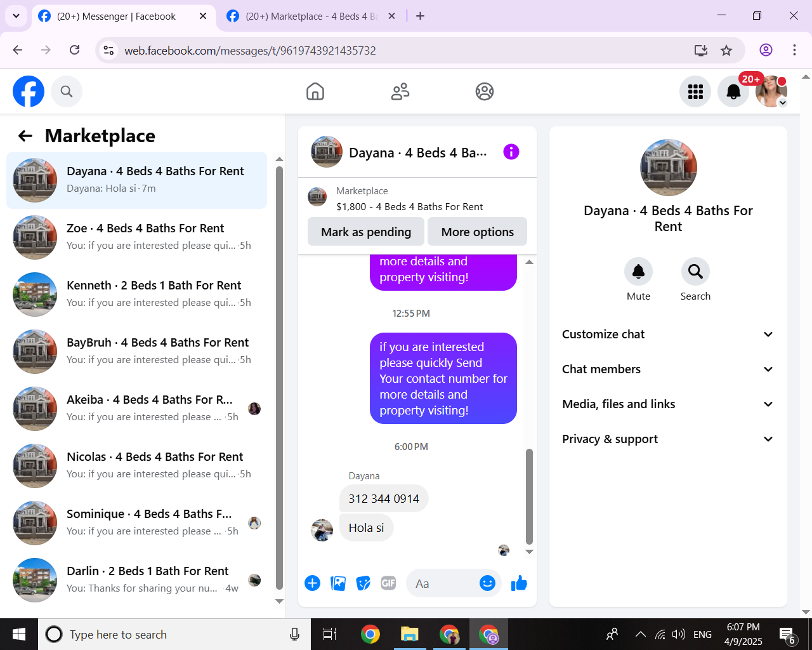Open the Facebook search magnifier
The width and height of the screenshot is (812, 650).
[67, 91]
